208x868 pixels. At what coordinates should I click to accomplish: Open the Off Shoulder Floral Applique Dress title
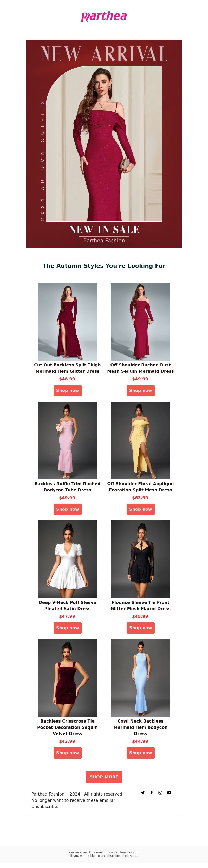(141, 486)
